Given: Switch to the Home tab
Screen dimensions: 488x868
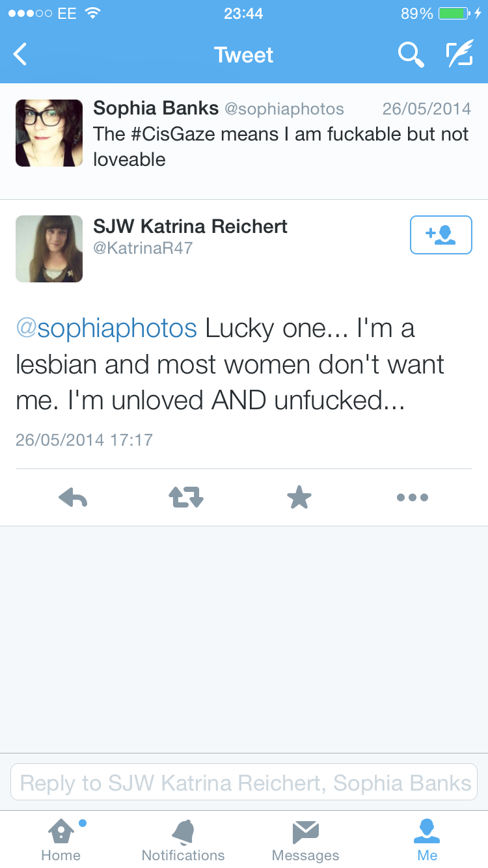Looking at the screenshot, I should (x=61, y=839).
